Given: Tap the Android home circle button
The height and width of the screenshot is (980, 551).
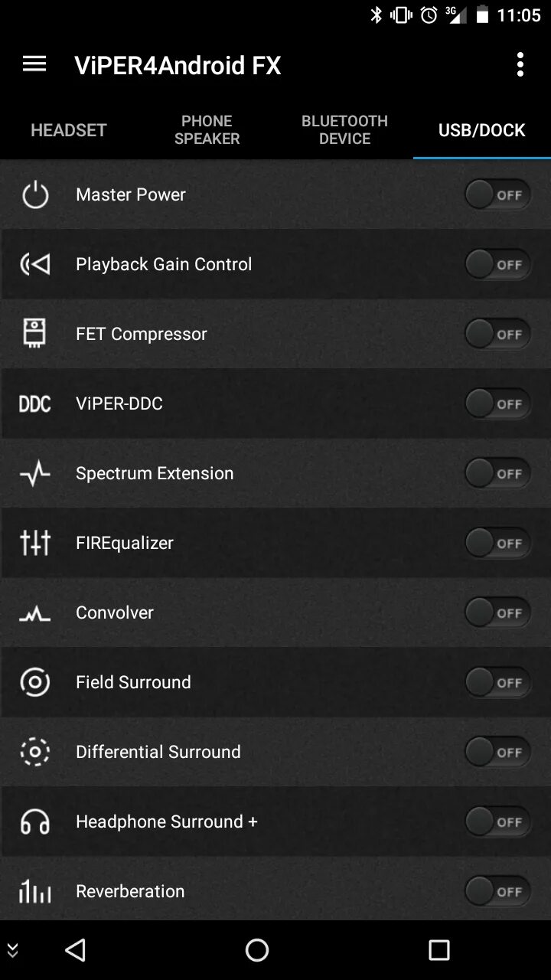Looking at the screenshot, I should coord(257,950).
